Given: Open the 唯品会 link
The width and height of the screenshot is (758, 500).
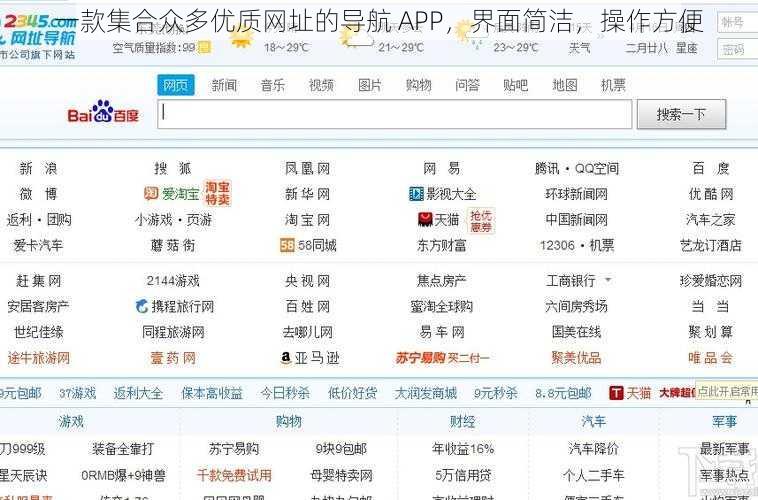Looking at the screenshot, I should (711, 358).
